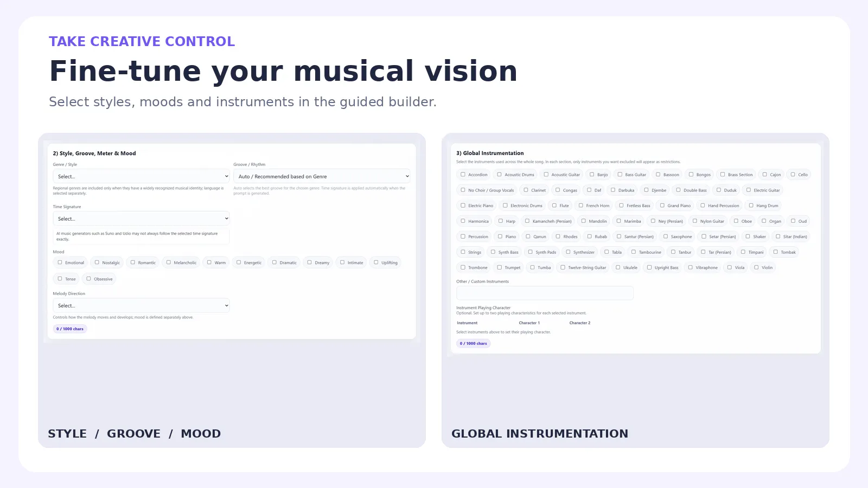Enable the Duduk instrument
This screenshot has height=488, width=868.
point(719,190)
